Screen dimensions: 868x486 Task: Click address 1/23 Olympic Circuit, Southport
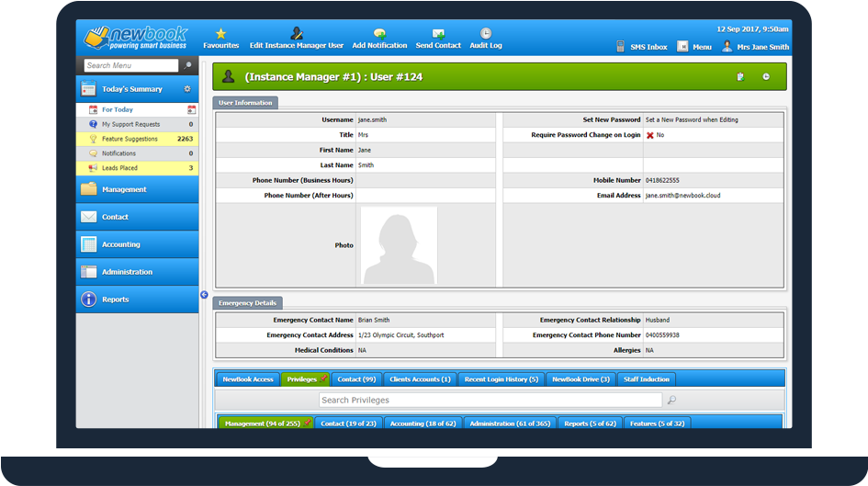(x=400, y=335)
